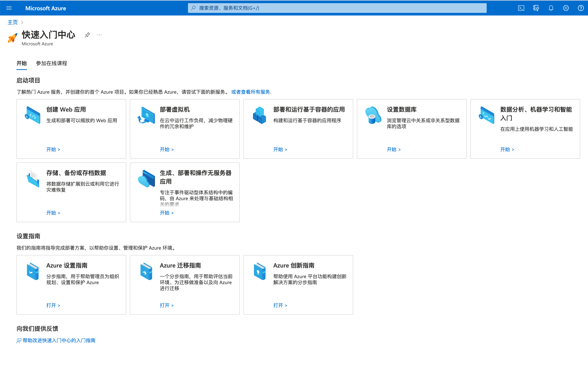Click the 部署和运行基于容器的应用 title
The height and width of the screenshot is (366, 588).
tap(309, 110)
